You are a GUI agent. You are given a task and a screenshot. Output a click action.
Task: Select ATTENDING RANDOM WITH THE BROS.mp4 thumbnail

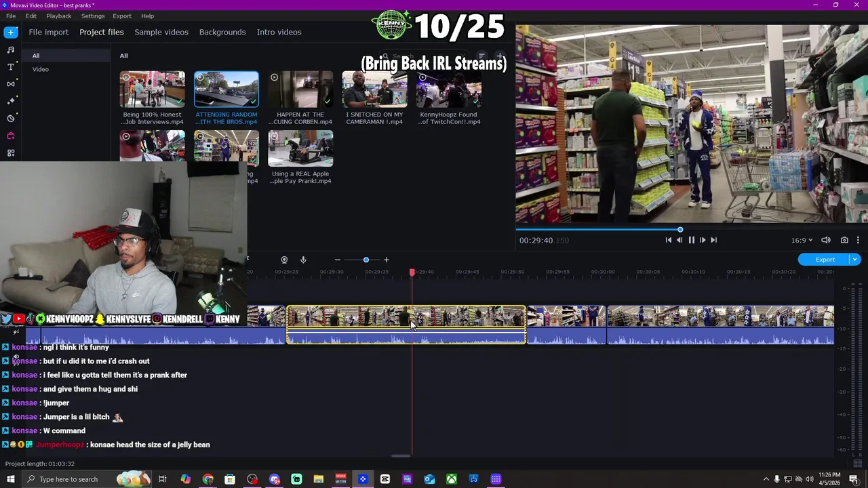[x=226, y=89]
